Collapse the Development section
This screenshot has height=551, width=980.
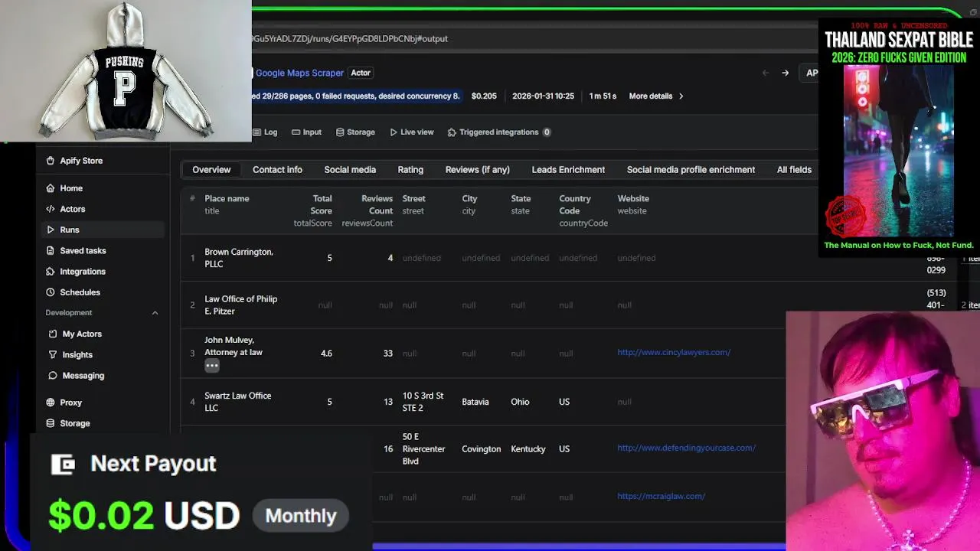[x=155, y=313]
